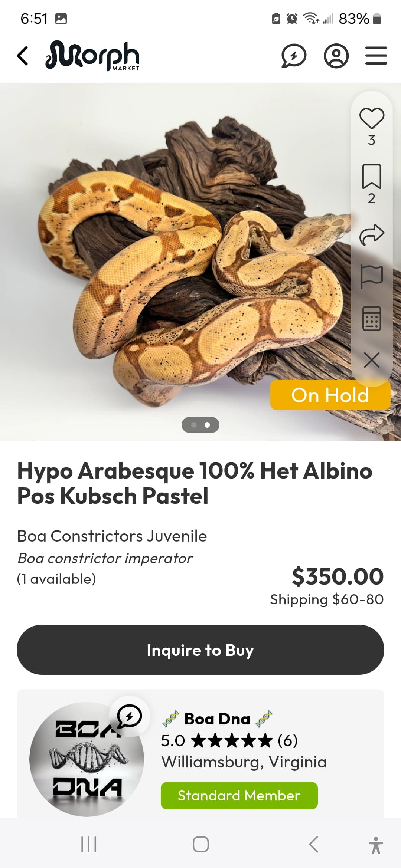
Task: Open Android accessibility shortcut icon
Action: point(376,845)
